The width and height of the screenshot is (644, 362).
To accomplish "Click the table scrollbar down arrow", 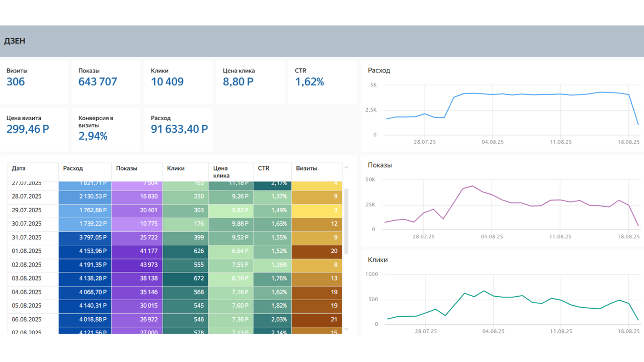I will (x=346, y=330).
